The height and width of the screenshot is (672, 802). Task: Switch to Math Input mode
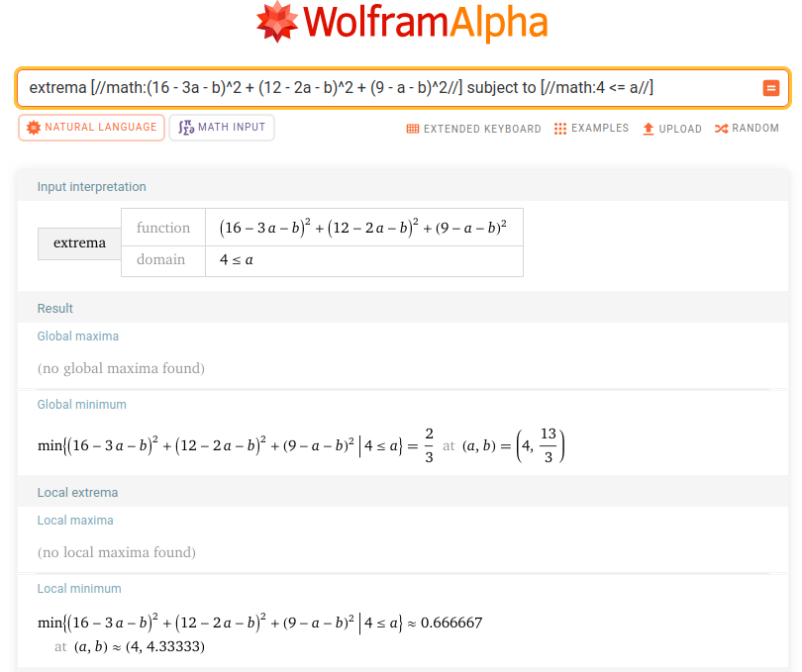point(222,128)
